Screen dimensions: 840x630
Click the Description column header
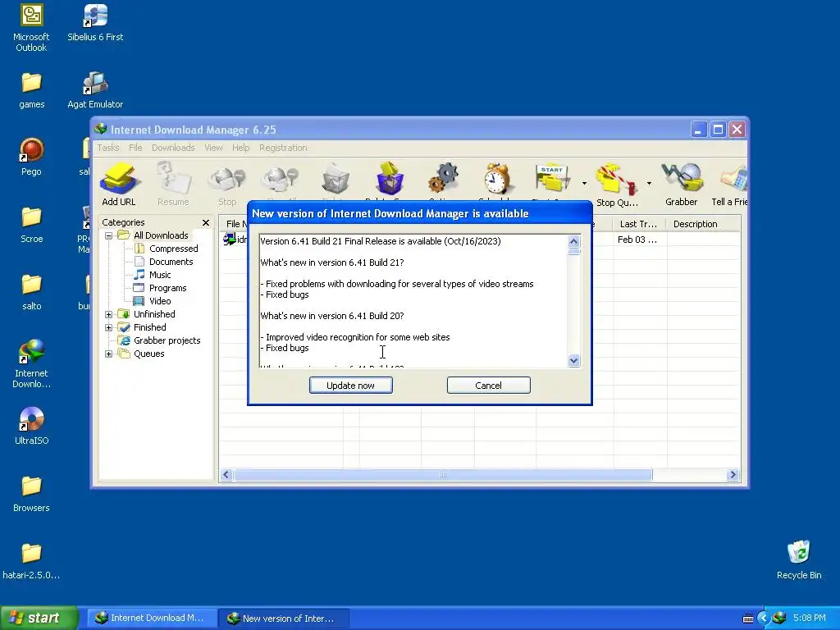pos(703,224)
